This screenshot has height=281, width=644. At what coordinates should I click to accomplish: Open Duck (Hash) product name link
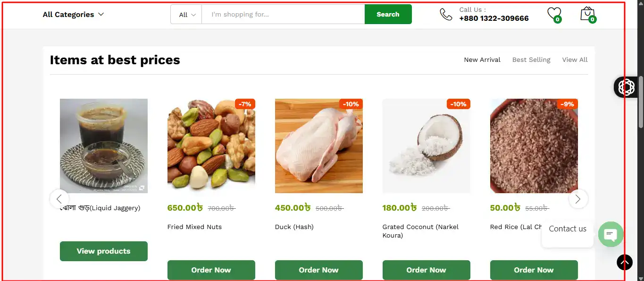click(x=294, y=227)
